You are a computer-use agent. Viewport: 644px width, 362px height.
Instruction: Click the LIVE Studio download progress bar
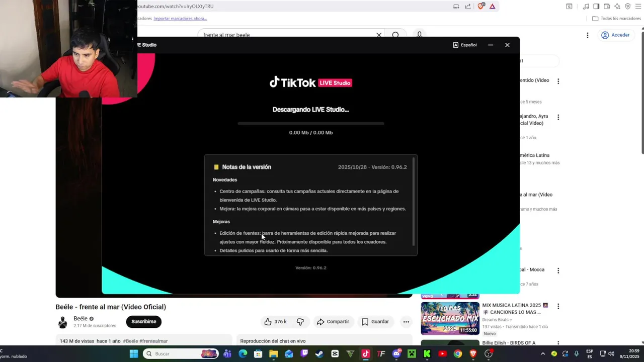(x=310, y=123)
